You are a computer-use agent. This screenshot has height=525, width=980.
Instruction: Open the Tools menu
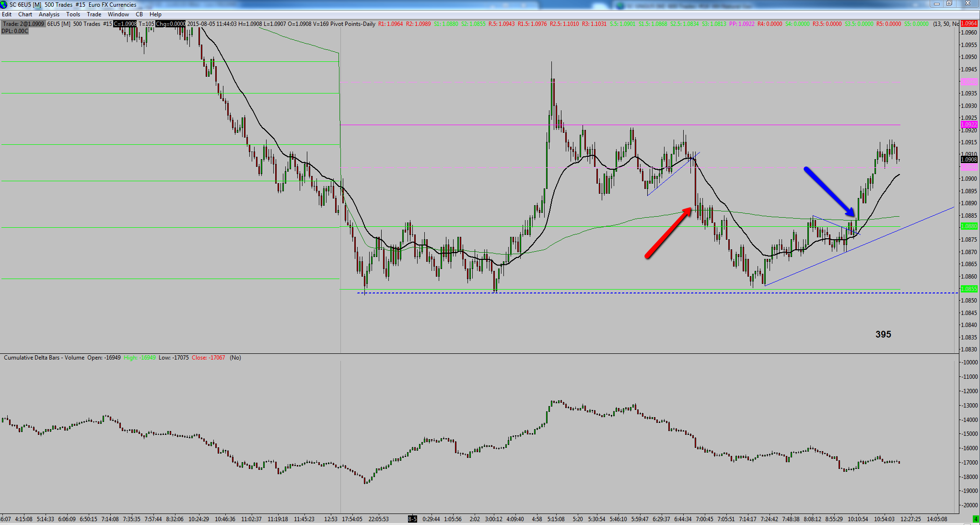tap(73, 14)
